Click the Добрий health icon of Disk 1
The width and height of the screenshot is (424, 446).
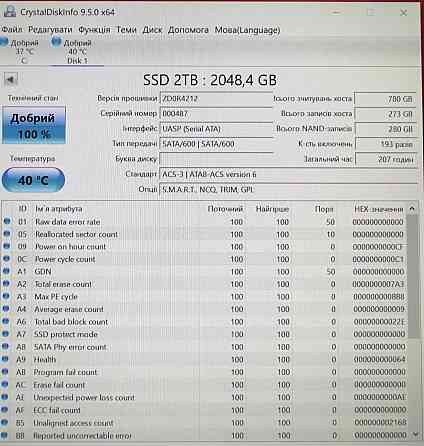pos(56,42)
